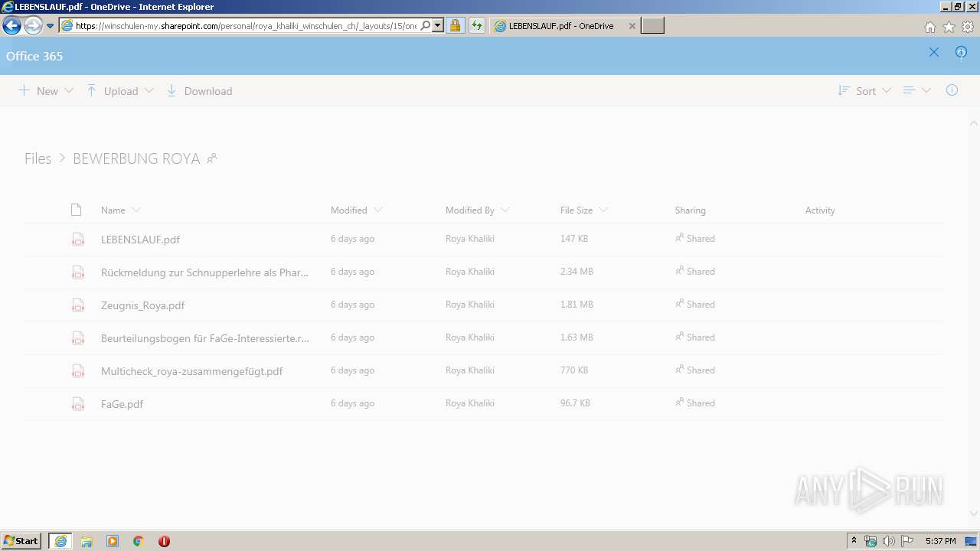Open the Windows Start menu
Viewport: 980px width, 551px height.
21,541
